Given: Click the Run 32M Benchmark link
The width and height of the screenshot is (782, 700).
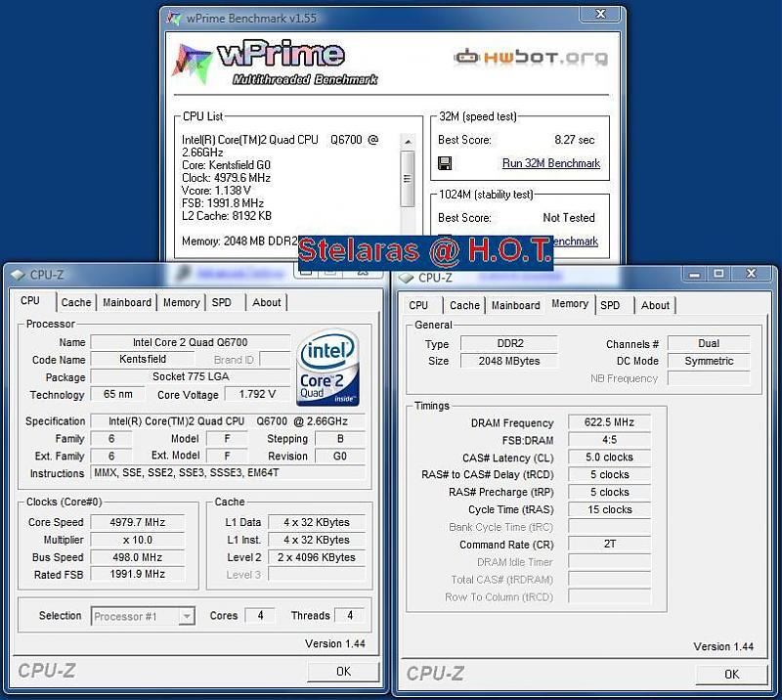Looking at the screenshot, I should point(551,163).
